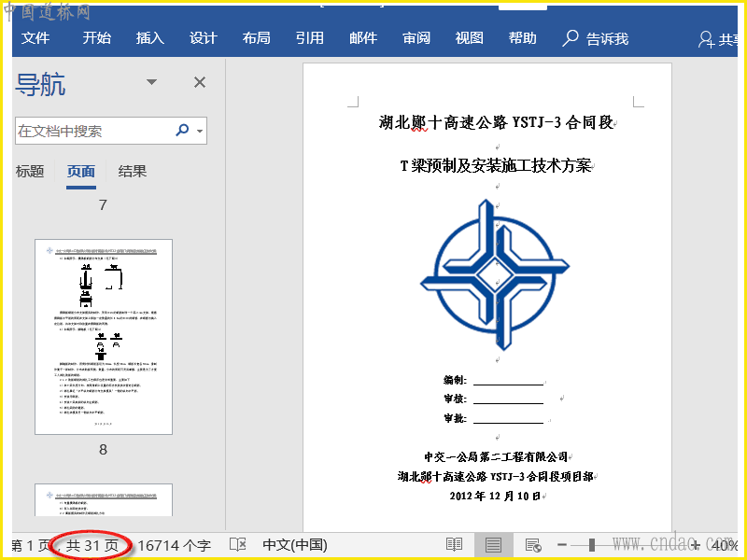Switch to the 结果 navigation tab
Viewport: 747px width, 560px height.
[133, 172]
